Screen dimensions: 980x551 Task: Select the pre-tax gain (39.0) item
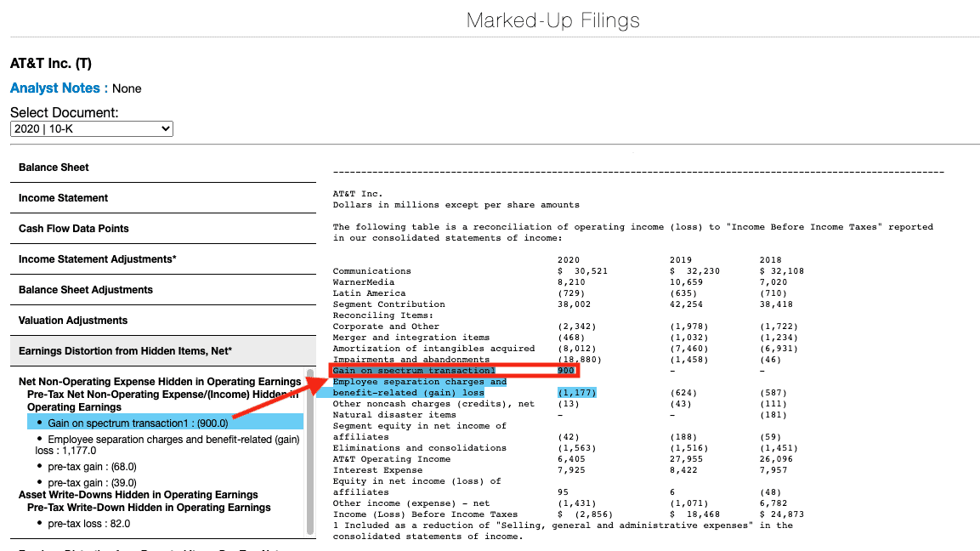click(x=92, y=483)
